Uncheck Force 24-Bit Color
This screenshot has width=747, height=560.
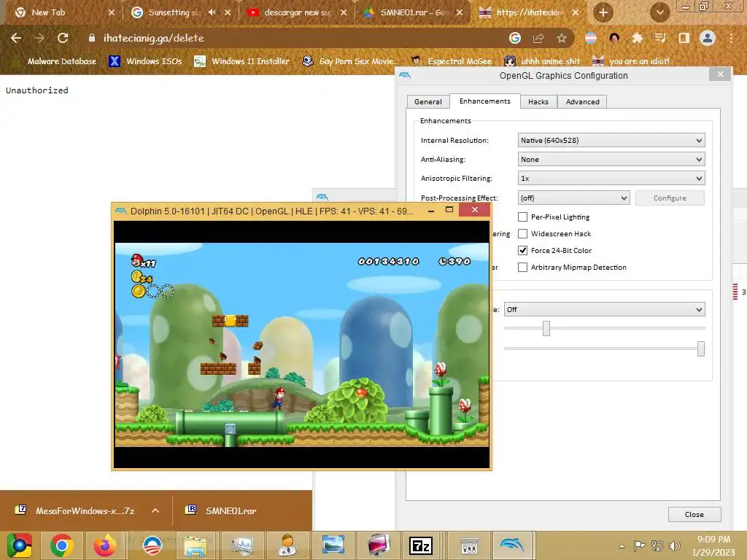coord(522,251)
